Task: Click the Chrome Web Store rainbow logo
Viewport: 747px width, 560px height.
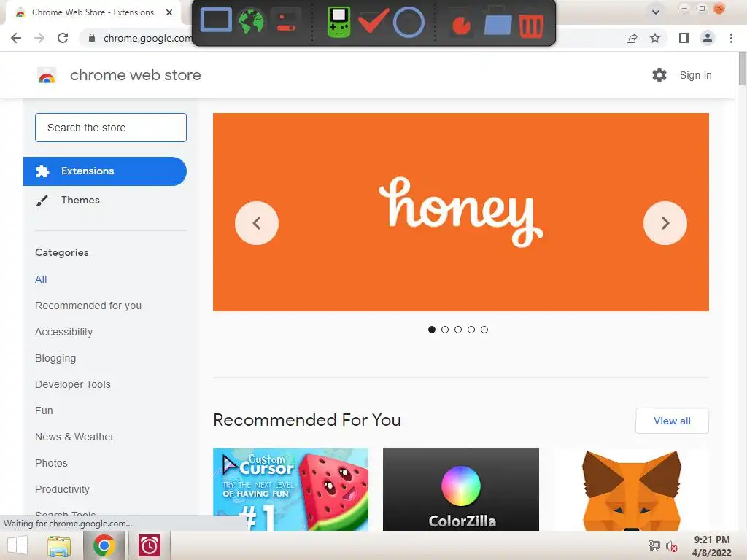Action: [47, 75]
